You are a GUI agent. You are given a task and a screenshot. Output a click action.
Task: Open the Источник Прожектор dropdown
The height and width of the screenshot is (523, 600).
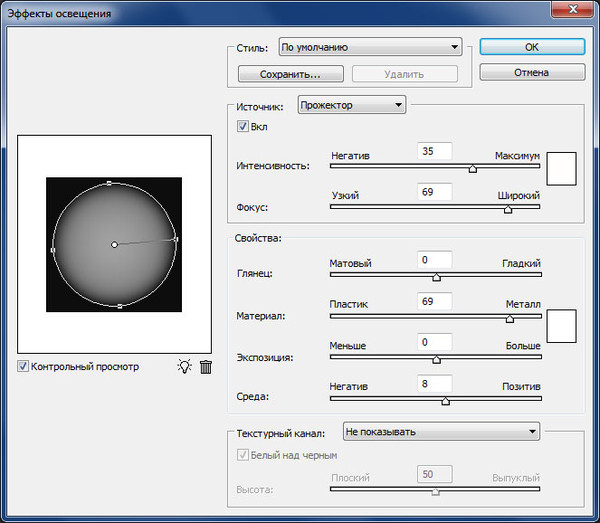[352, 105]
